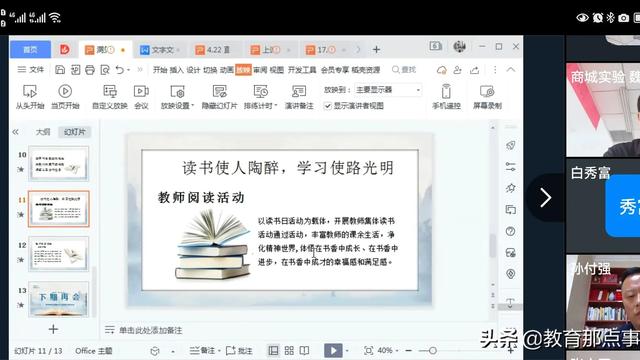This screenshot has height=360, width=640.
Task: Open dropdown arrow beside status bar play button
Action: (x=347, y=350)
